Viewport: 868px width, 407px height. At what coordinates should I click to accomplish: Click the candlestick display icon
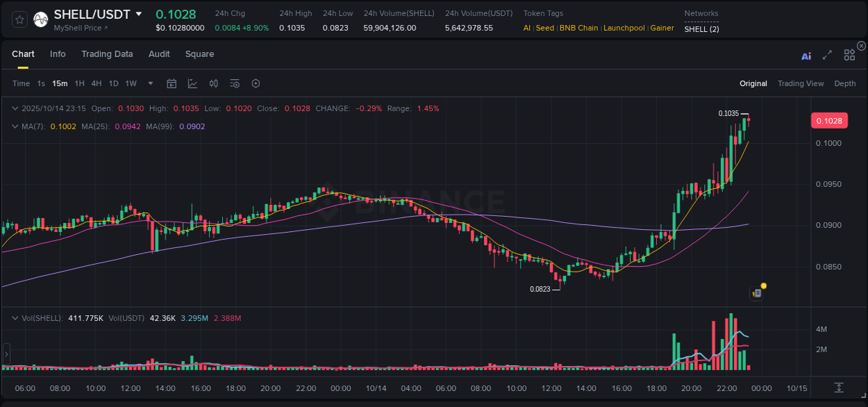214,83
